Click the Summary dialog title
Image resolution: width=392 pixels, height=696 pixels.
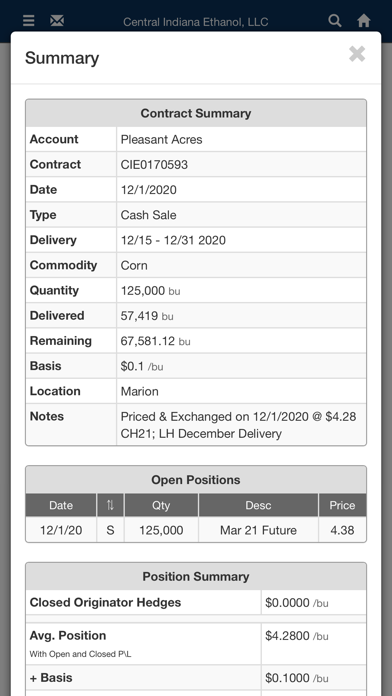point(62,58)
